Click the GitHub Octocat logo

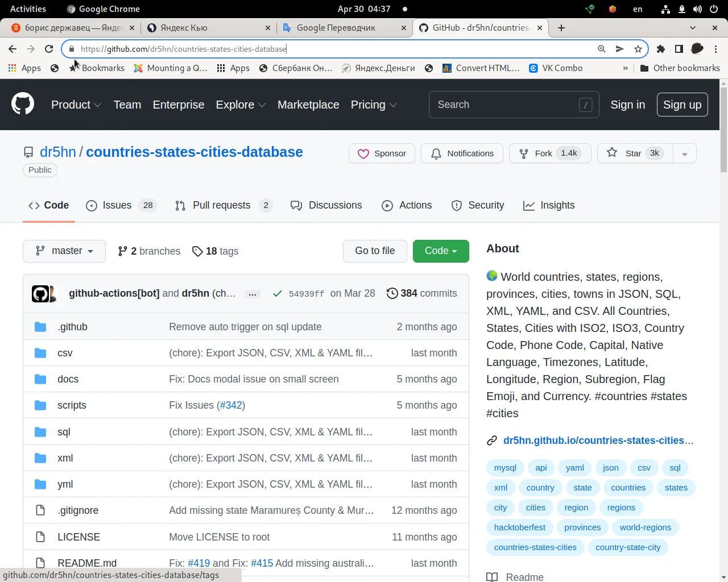pos(23,105)
